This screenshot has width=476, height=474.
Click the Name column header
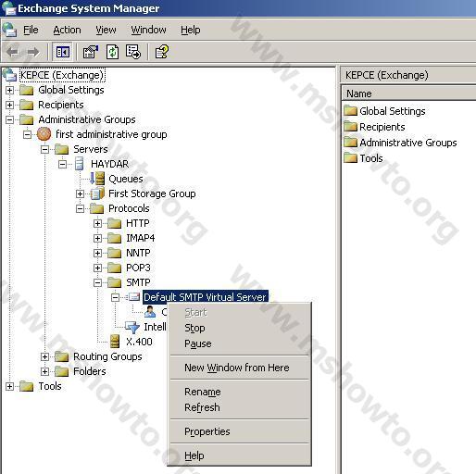[x=408, y=94]
